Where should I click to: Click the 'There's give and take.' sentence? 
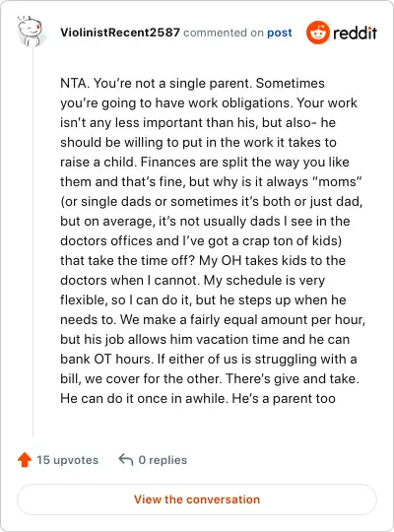coord(293,378)
